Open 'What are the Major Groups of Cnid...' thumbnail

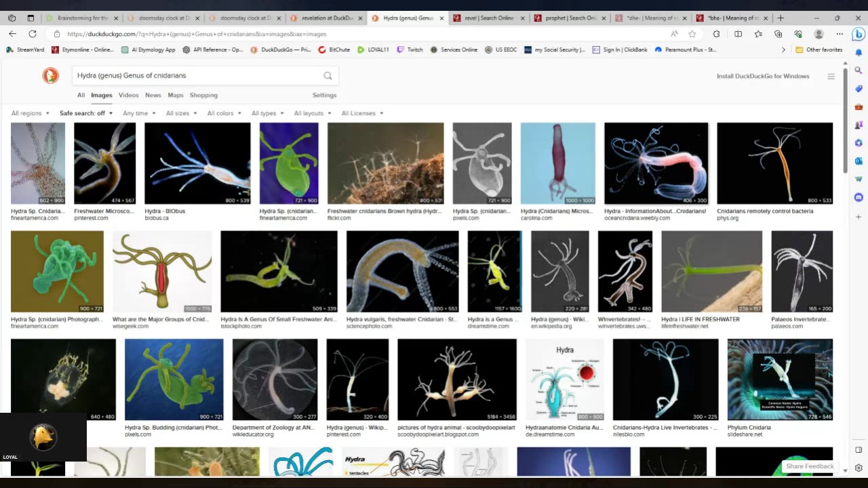(162, 271)
